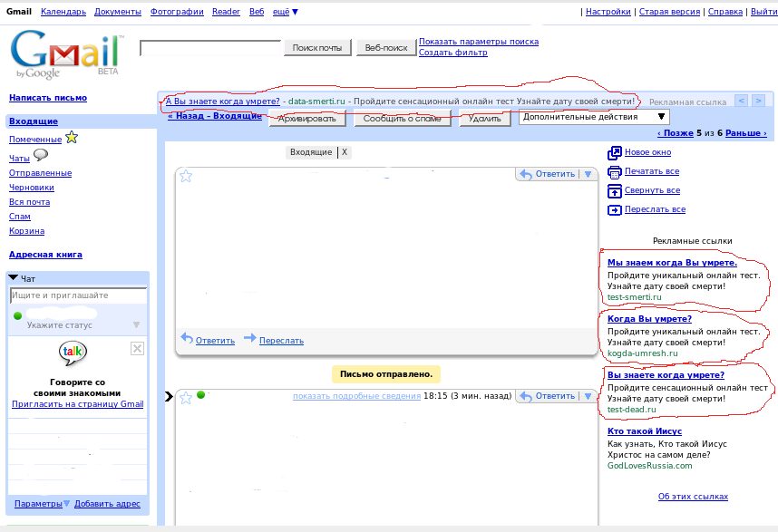Click Ответить button atop first message
Screen dimensions: 778x532
pyautogui.click(x=548, y=174)
